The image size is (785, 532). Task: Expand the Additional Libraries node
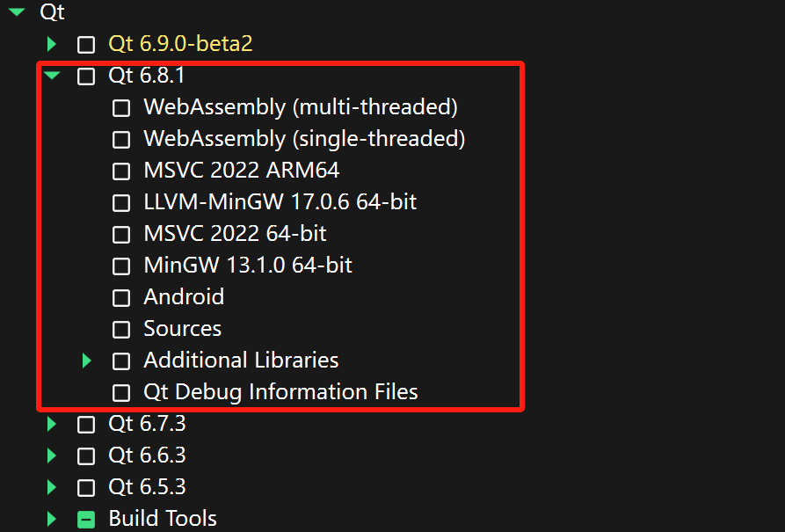click(85, 361)
